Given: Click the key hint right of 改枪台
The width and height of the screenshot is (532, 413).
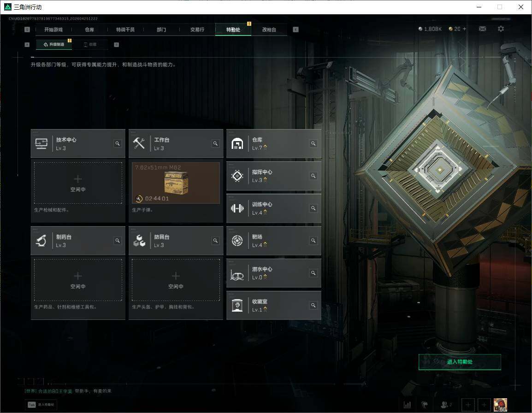Looking at the screenshot, I should [x=296, y=29].
